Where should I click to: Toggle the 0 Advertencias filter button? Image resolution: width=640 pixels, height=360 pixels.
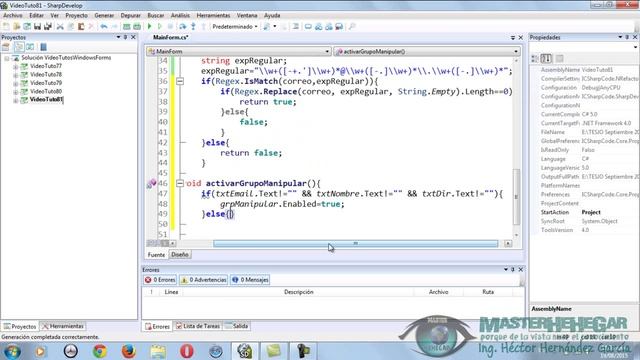pyautogui.click(x=203, y=280)
